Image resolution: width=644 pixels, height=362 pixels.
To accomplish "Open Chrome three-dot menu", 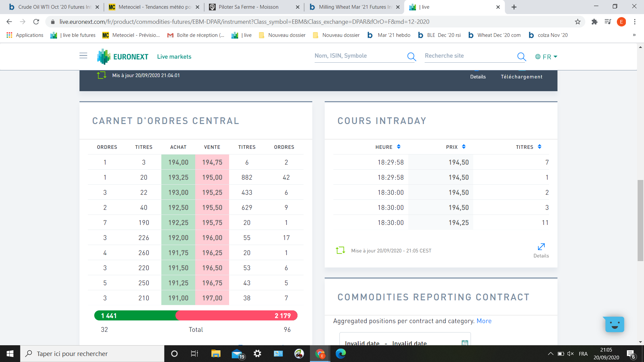I will coord(635,22).
